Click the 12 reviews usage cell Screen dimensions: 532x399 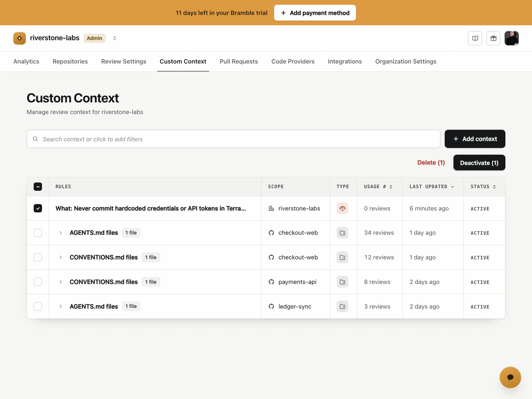click(379, 257)
